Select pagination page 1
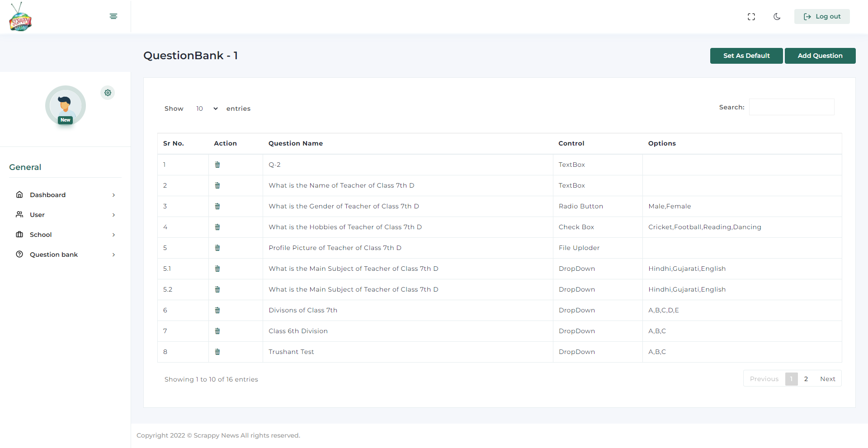The width and height of the screenshot is (868, 448). pos(792,379)
